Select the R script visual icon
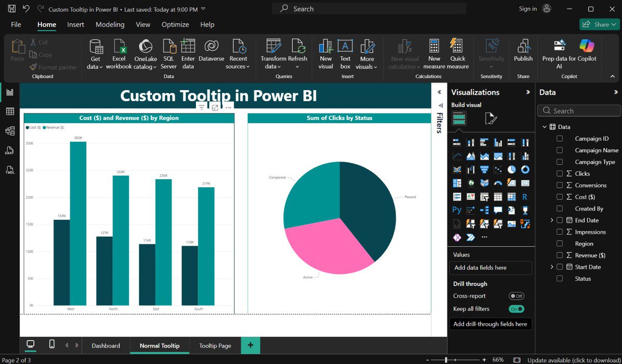This screenshot has width=622, height=364. pos(525,196)
